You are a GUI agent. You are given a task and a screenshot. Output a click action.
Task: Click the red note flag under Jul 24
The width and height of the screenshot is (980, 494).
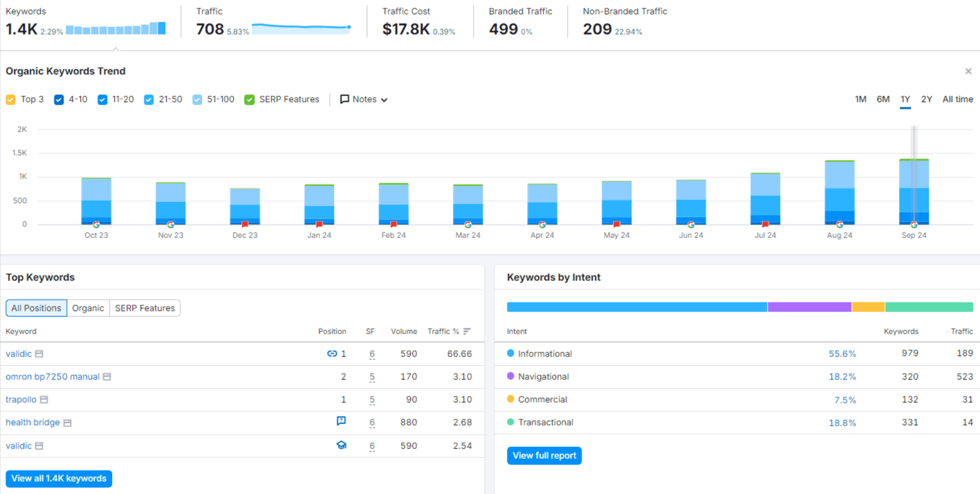click(x=765, y=225)
